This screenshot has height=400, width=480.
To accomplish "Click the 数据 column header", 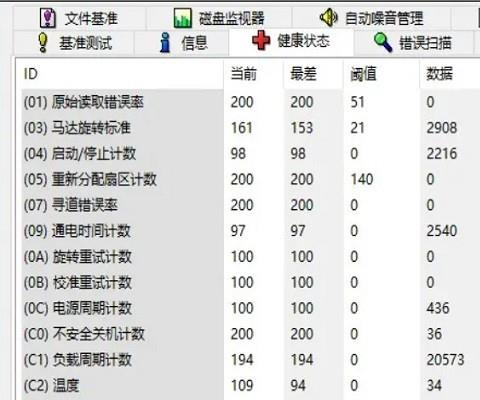I will coord(450,74).
